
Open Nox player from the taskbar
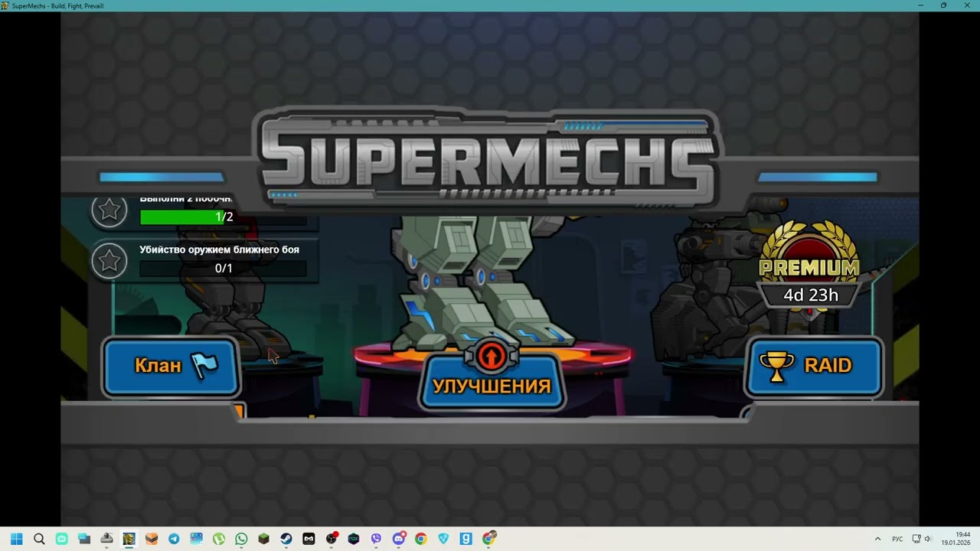click(354, 539)
